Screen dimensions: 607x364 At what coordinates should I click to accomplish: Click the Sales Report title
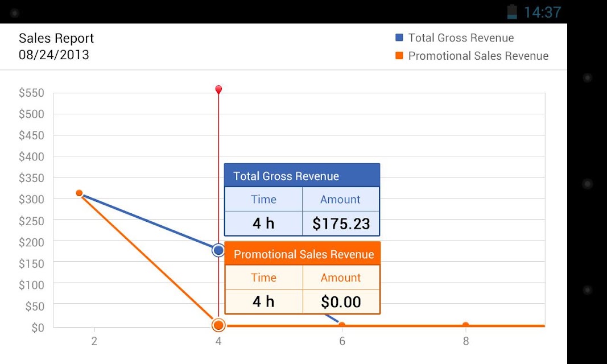pos(56,38)
